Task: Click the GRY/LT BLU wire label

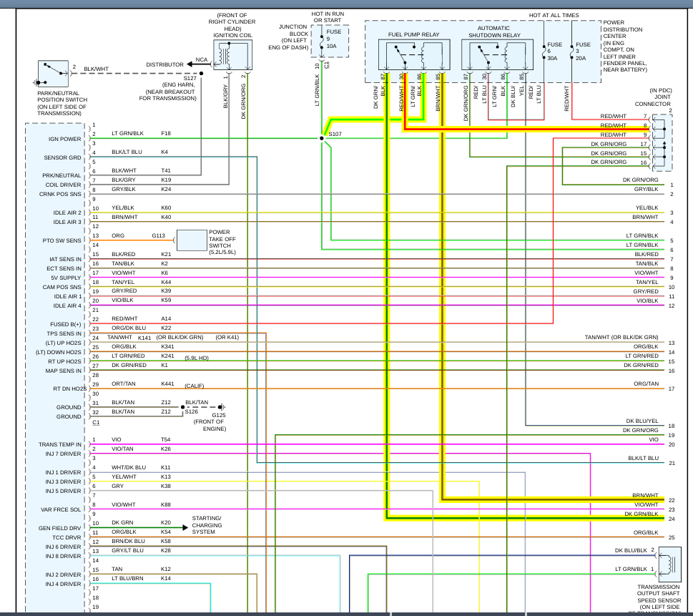Action: click(127, 550)
